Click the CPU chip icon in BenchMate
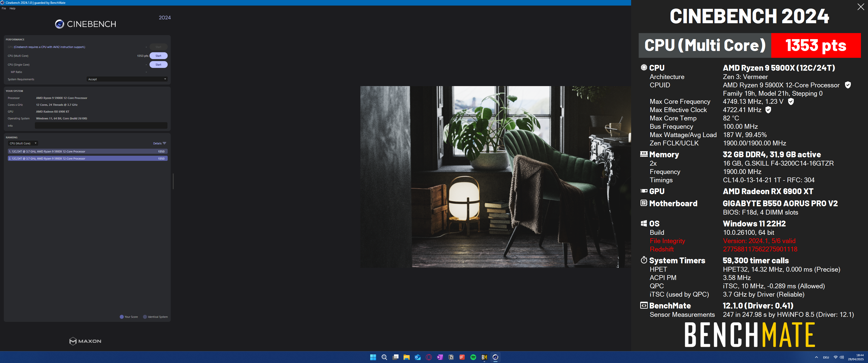Image resolution: width=868 pixels, height=363 pixels. 643,67
